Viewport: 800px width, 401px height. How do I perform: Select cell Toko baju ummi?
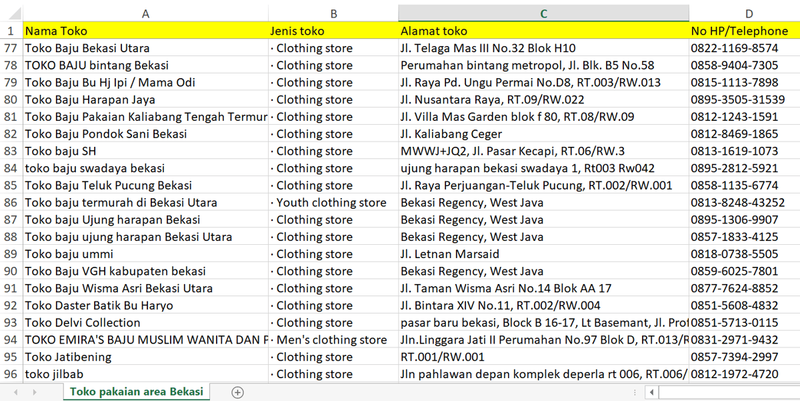pyautogui.click(x=145, y=254)
